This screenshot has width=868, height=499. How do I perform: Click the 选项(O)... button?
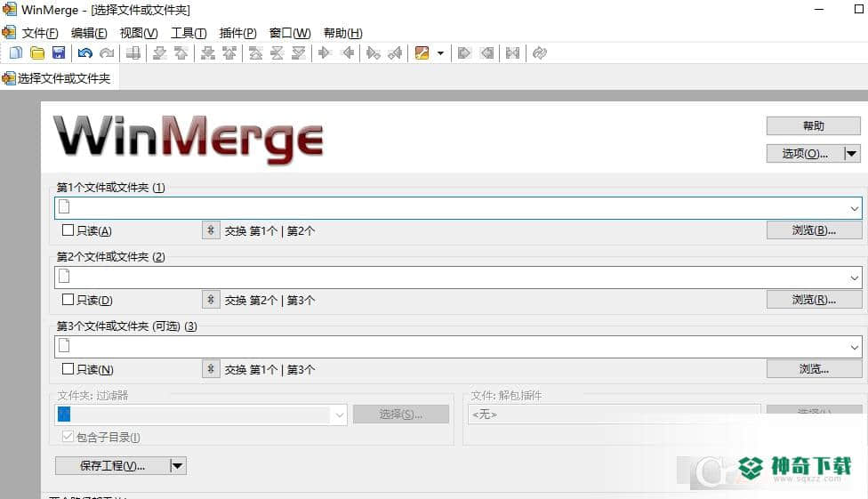806,153
